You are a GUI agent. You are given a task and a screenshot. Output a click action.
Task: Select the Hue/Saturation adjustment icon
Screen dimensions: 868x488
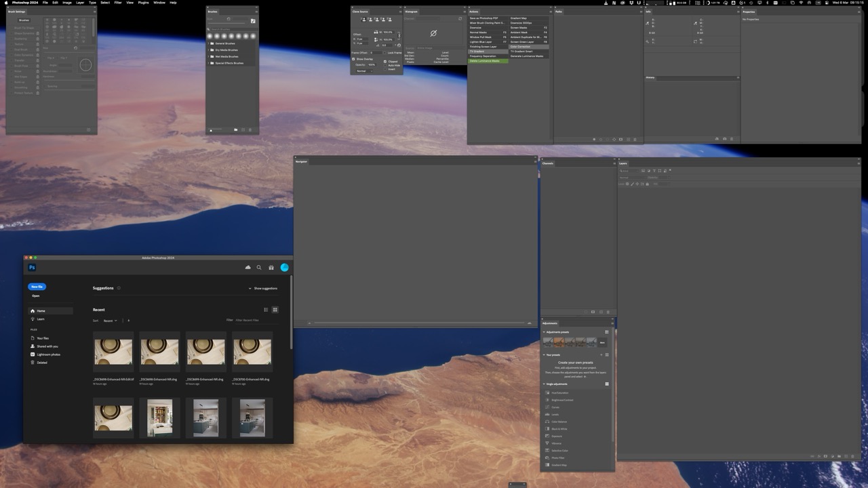(x=547, y=393)
